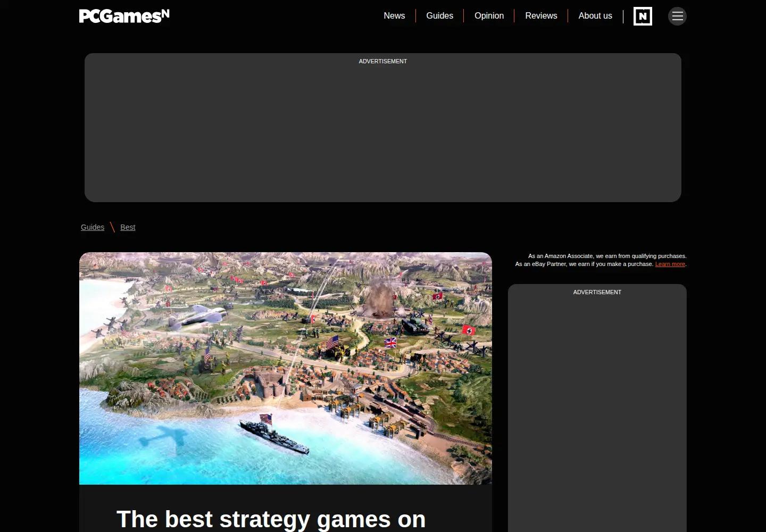The image size is (766, 532).
Task: Open the Guides menu item
Action: (x=439, y=16)
